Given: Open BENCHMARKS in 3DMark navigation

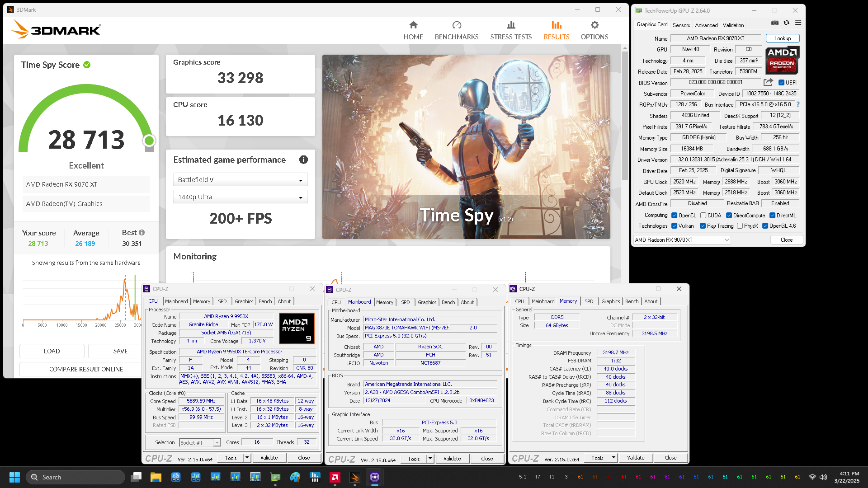Looking at the screenshot, I should [457, 30].
